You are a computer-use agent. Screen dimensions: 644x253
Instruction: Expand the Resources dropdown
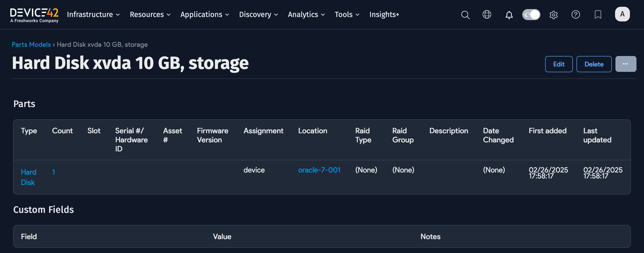click(x=150, y=14)
